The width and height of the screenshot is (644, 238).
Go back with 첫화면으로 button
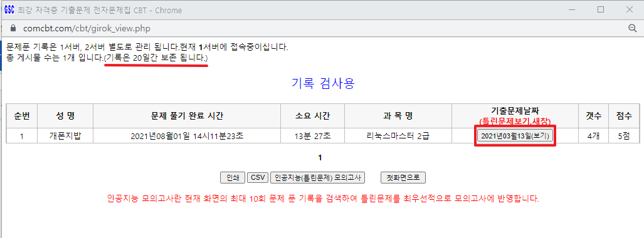(403, 177)
